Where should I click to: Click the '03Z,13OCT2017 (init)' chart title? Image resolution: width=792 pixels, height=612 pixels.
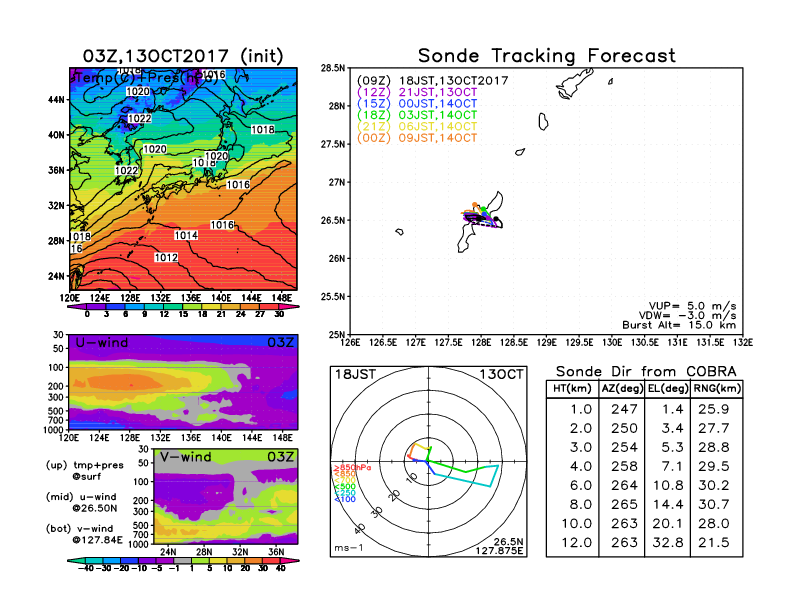tap(183, 56)
